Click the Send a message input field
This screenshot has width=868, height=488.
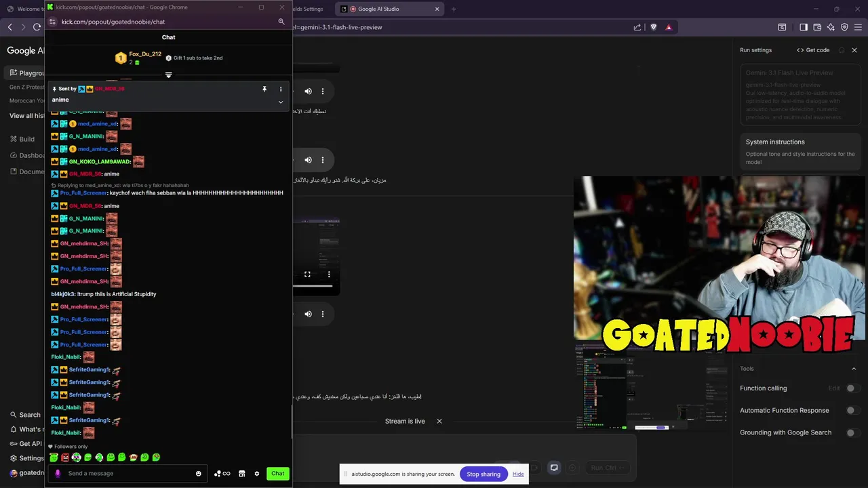(x=129, y=473)
